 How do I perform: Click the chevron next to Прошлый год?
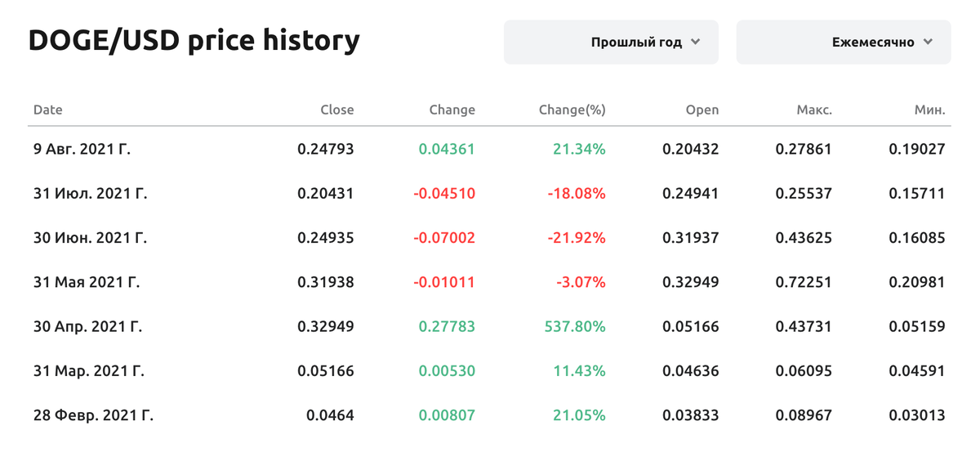pos(695,43)
